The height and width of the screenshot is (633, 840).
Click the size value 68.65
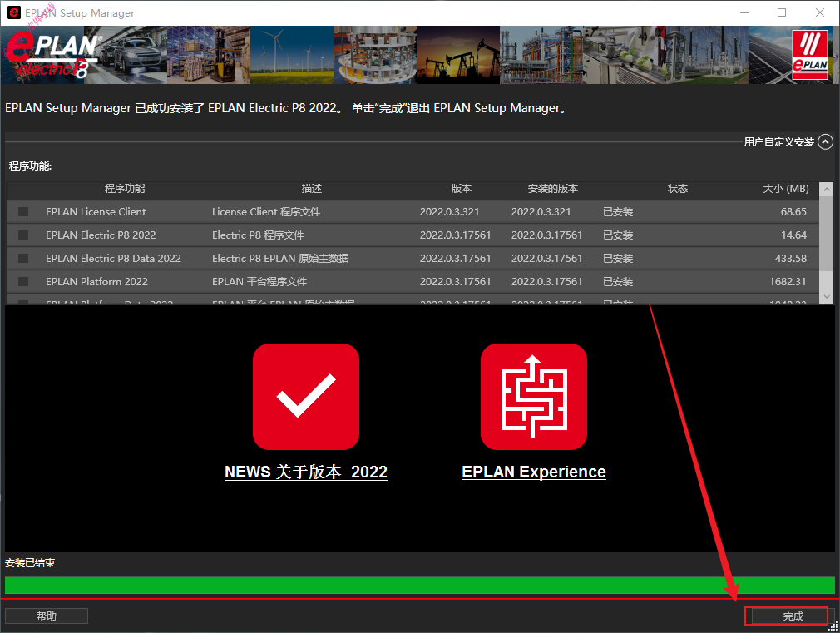click(x=793, y=212)
